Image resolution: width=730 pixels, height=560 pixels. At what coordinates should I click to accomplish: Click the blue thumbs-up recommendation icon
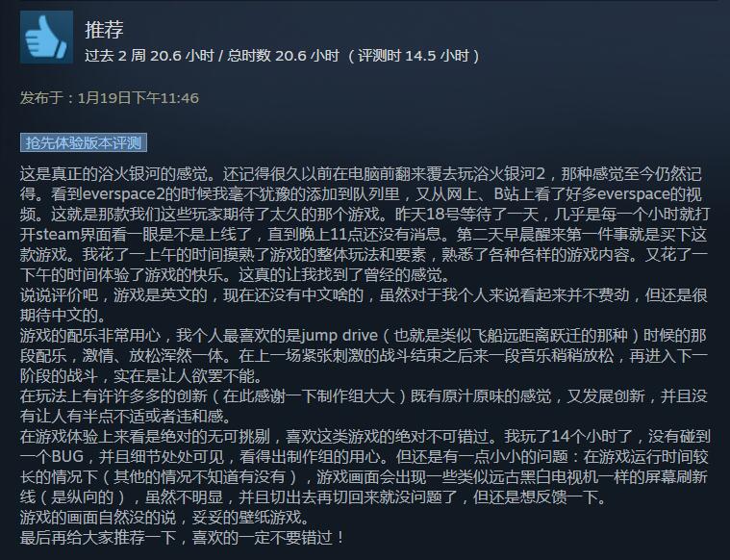[46, 38]
